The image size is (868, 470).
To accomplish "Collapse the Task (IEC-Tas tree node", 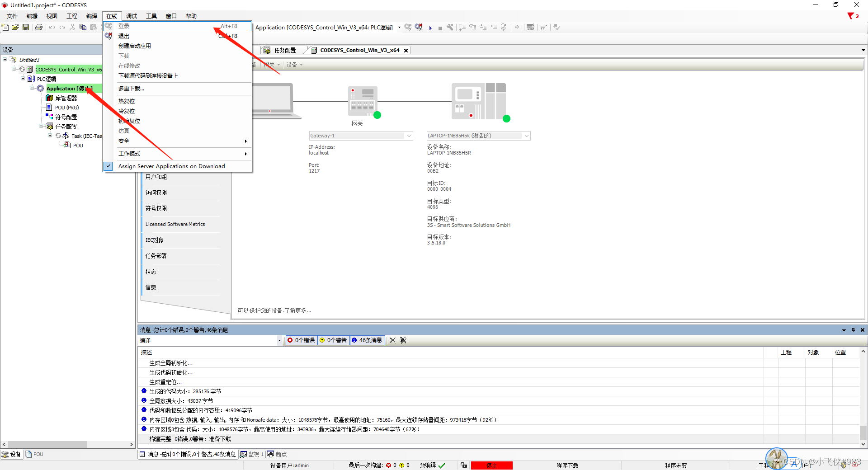I will 50,136.
